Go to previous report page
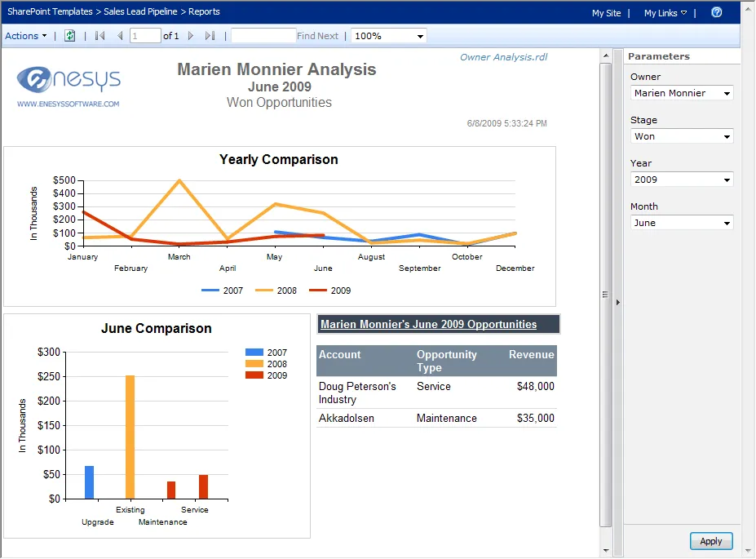Viewport: 756px width, 559px height. tap(120, 36)
